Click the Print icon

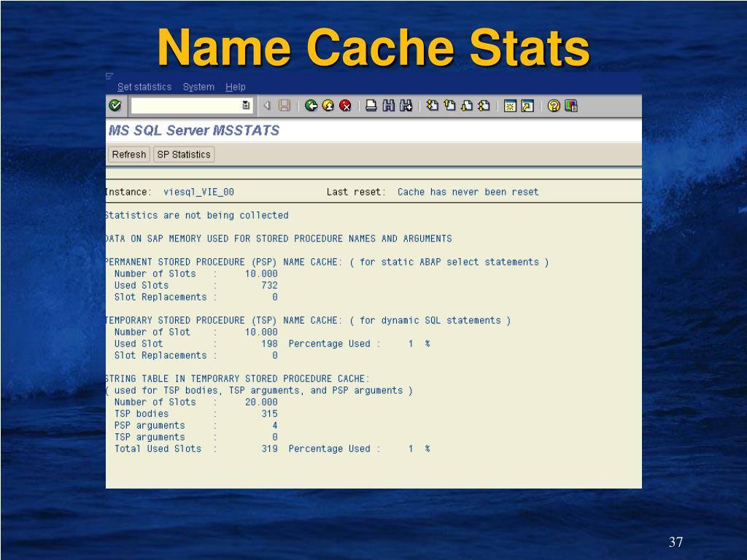point(371,105)
